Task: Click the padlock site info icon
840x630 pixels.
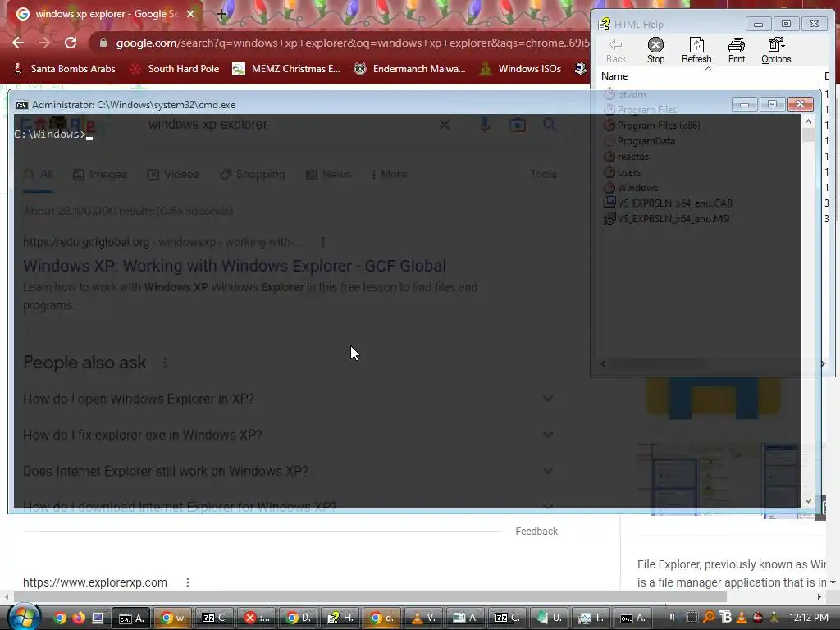Action: click(103, 43)
